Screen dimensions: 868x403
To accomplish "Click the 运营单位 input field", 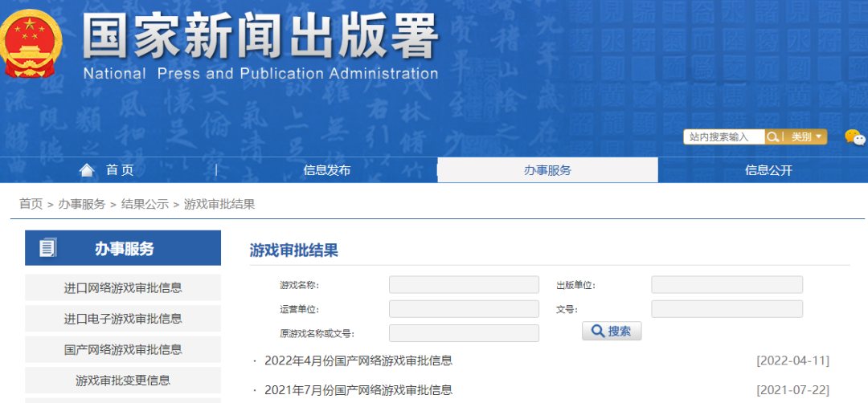I will point(464,309).
